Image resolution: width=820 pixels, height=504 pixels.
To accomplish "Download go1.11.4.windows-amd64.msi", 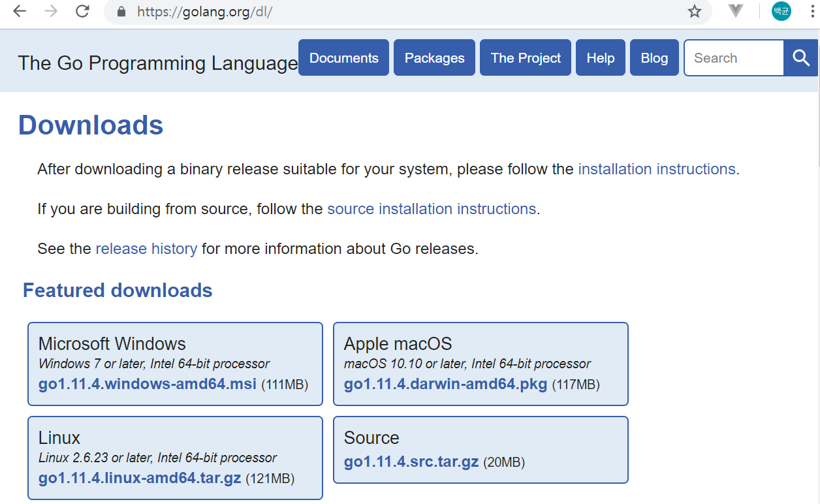I will [x=148, y=384].
